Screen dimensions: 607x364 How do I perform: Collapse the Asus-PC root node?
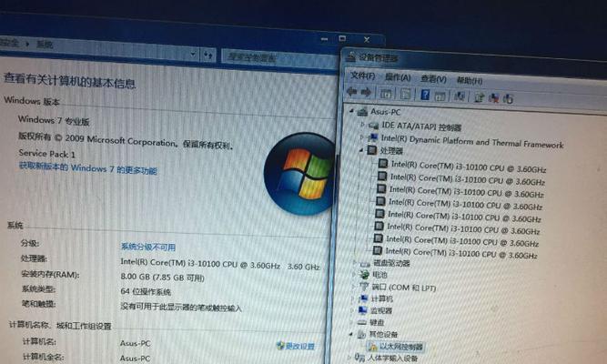pyautogui.click(x=351, y=111)
